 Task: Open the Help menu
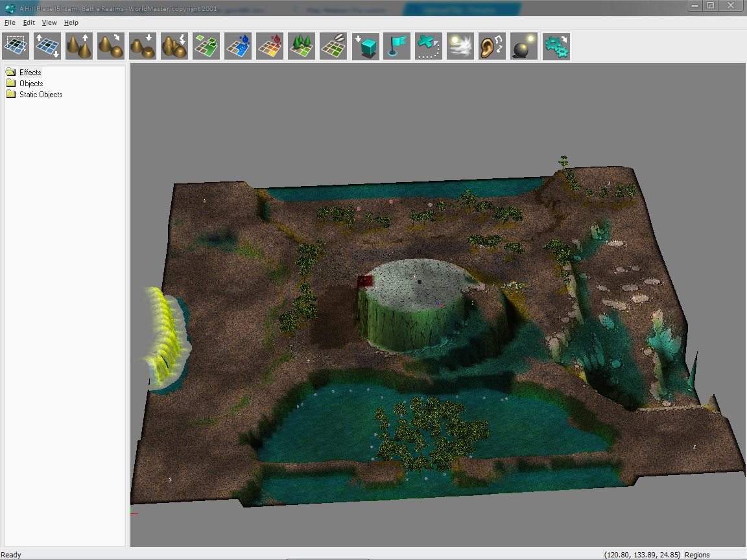point(71,23)
